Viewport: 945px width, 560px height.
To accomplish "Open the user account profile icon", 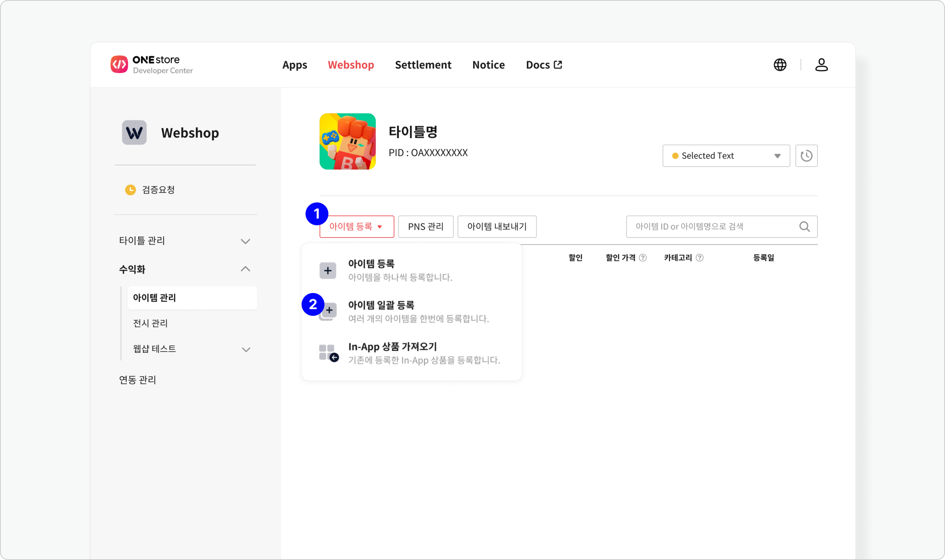I will 821,65.
